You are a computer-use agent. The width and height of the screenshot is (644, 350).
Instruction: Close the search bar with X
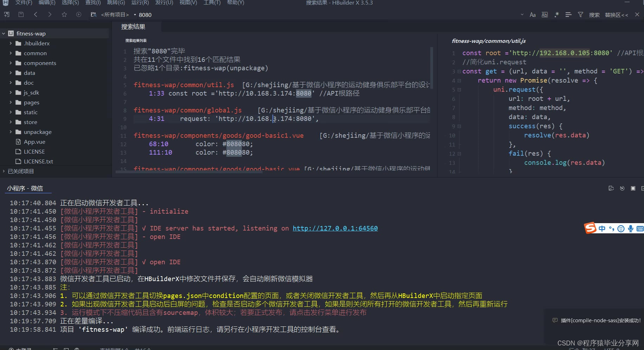pyautogui.click(x=637, y=14)
